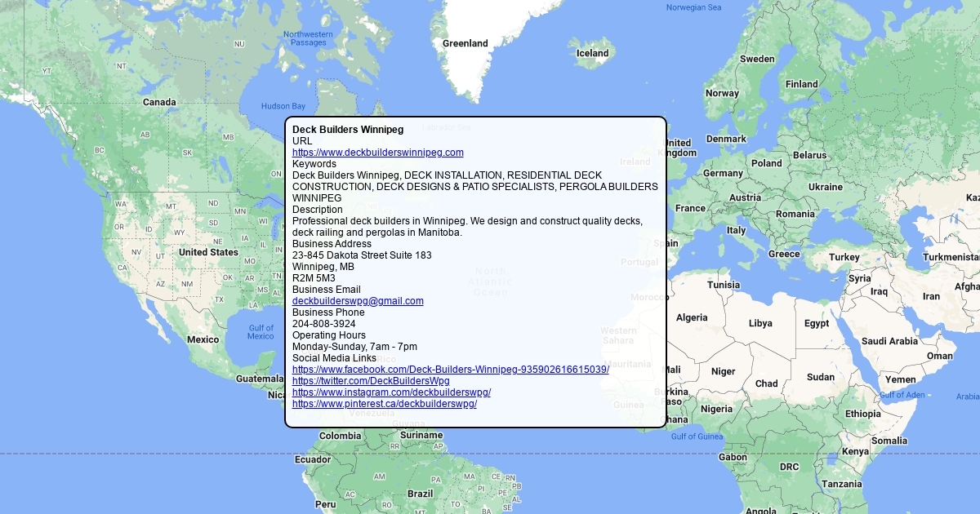Click the Algeria label on the map
Image resolution: width=980 pixels, height=514 pixels.
(x=692, y=317)
